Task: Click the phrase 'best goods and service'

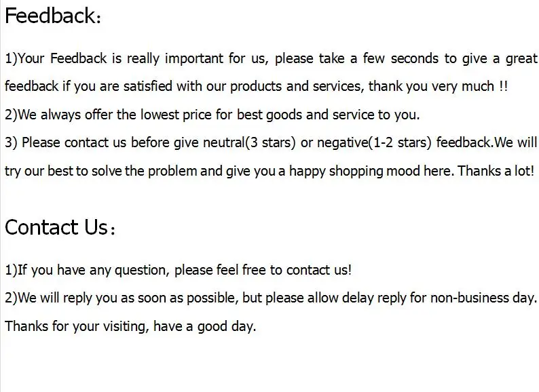Action: pos(305,115)
